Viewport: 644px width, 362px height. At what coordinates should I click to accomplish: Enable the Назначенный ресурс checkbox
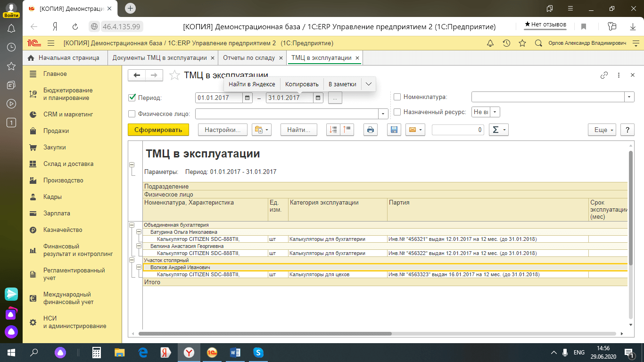[x=397, y=112]
